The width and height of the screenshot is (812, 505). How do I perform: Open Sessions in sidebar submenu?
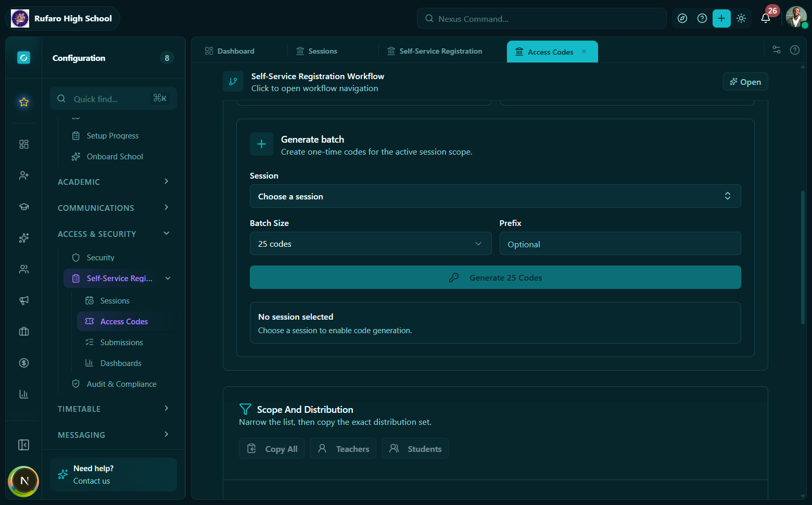(x=115, y=301)
